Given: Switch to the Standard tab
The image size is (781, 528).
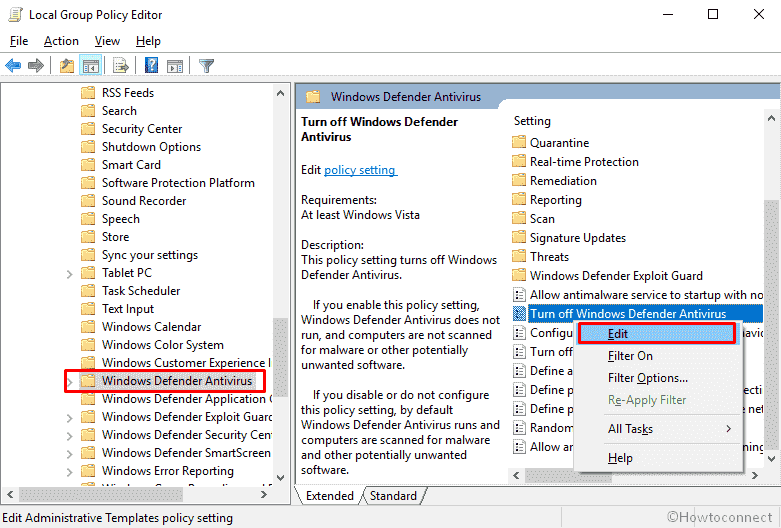Looking at the screenshot, I should pyautogui.click(x=393, y=496).
